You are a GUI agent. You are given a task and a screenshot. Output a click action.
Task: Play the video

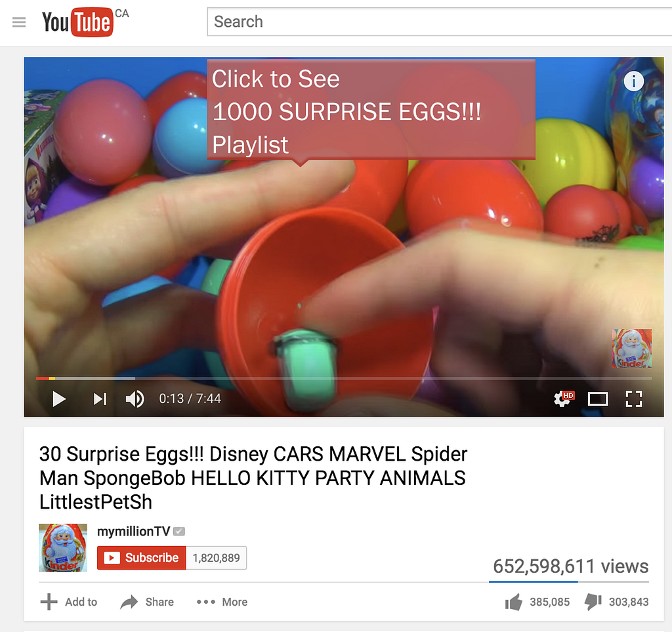pyautogui.click(x=58, y=399)
